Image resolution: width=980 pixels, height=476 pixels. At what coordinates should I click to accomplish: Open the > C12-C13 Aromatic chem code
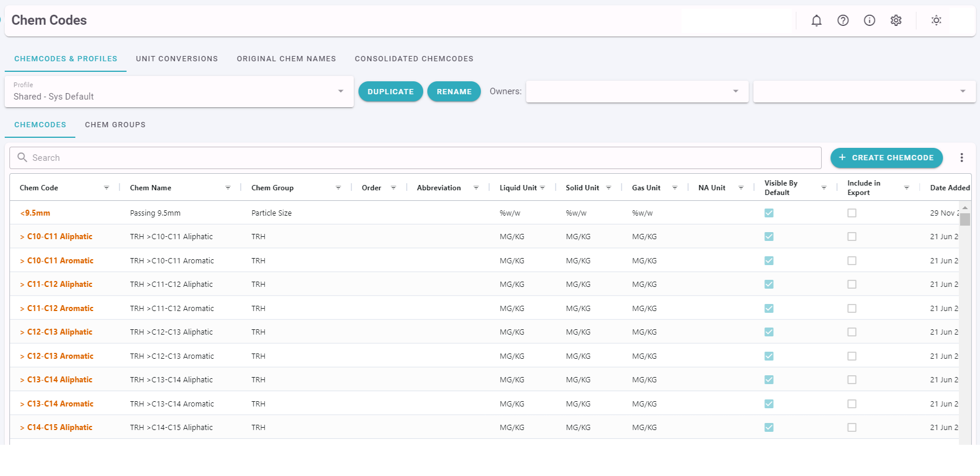[57, 356]
